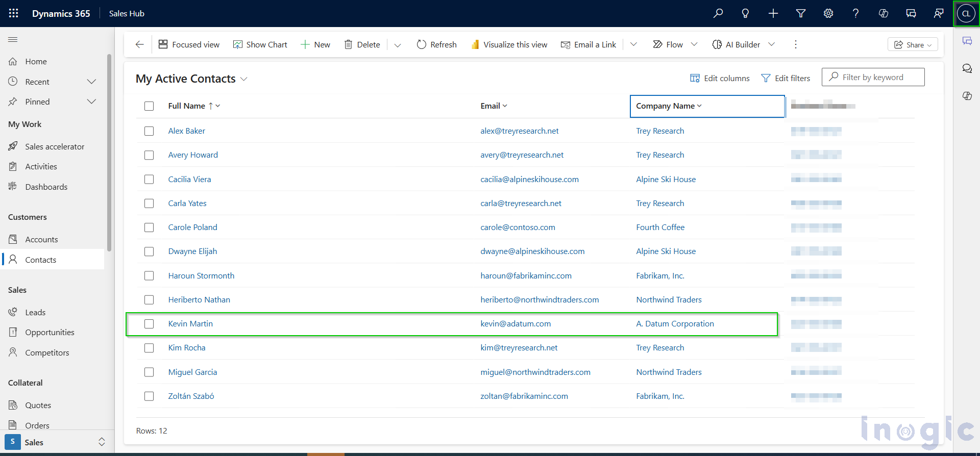The image size is (980, 456).
Task: Select the Kevin Martin row checkbox
Action: click(x=149, y=324)
